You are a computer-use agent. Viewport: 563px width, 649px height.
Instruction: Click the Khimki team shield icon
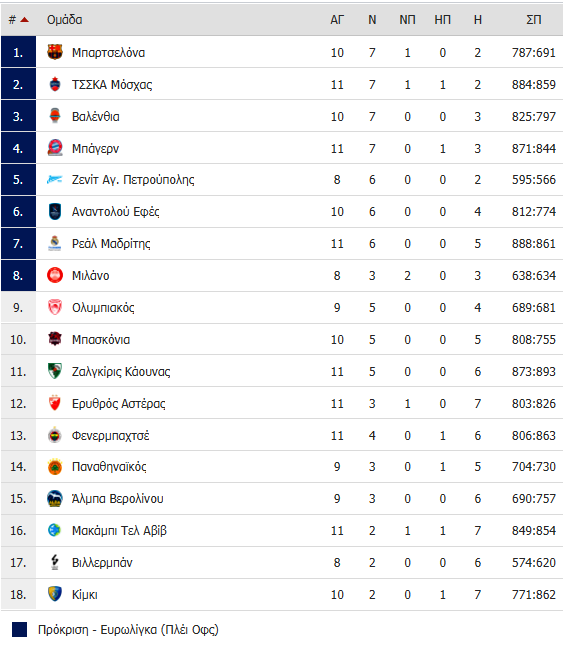55,594
